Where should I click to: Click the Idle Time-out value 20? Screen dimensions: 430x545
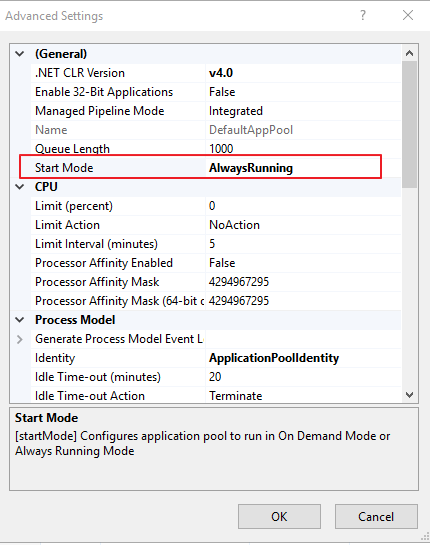pyautogui.click(x=215, y=377)
